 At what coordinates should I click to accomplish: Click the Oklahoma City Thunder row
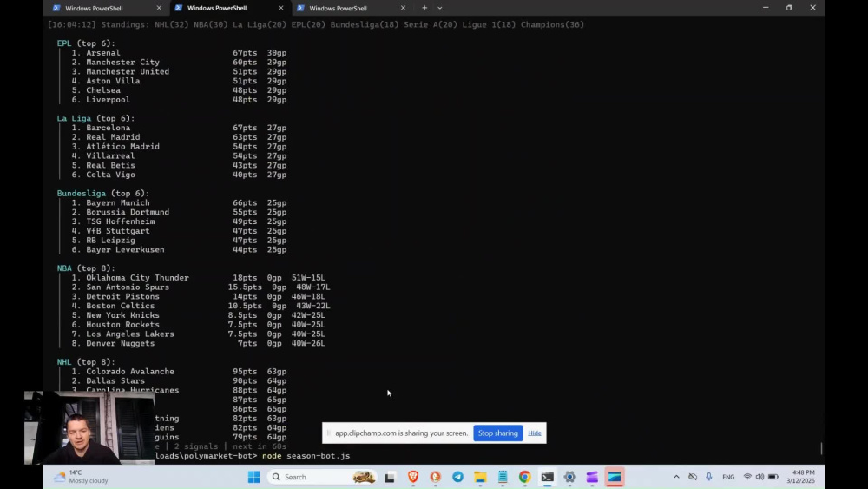point(198,277)
